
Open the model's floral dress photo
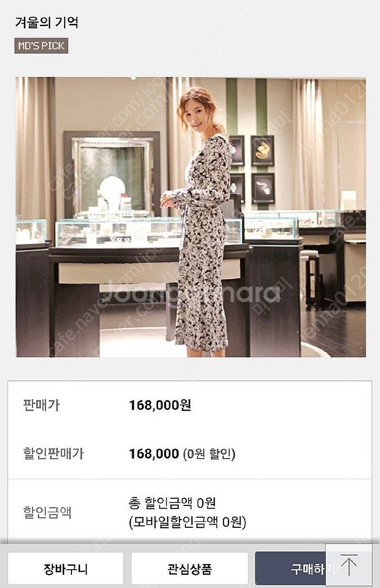click(191, 217)
